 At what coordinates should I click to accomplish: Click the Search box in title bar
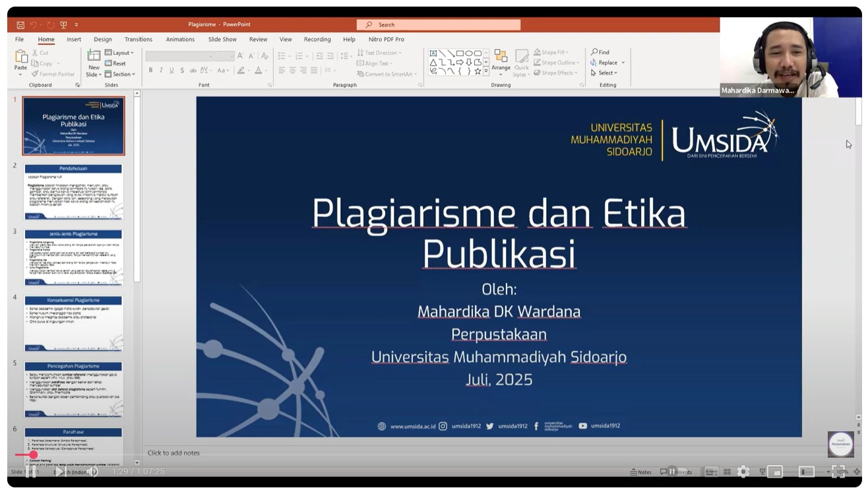[439, 24]
